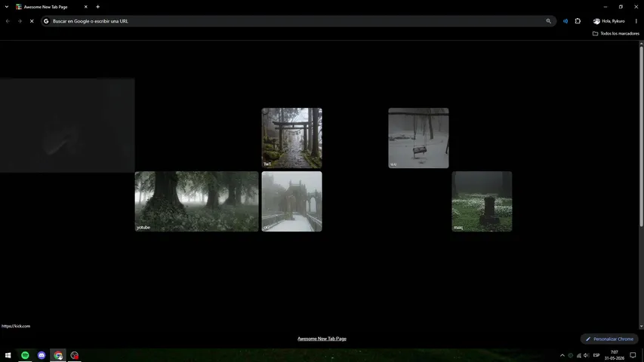This screenshot has height=362, width=644.
Task: Open the Todos los marcadores folder
Action: click(615, 34)
